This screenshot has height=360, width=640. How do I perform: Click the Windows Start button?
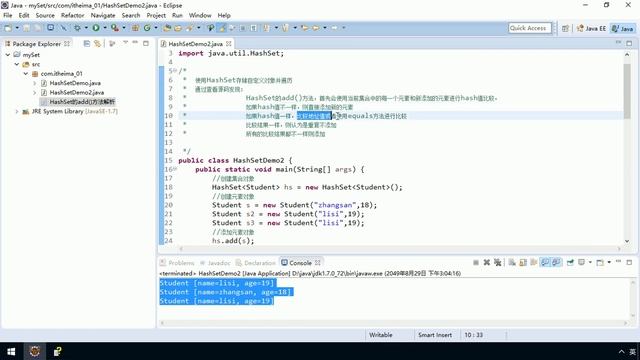[x=11, y=351]
